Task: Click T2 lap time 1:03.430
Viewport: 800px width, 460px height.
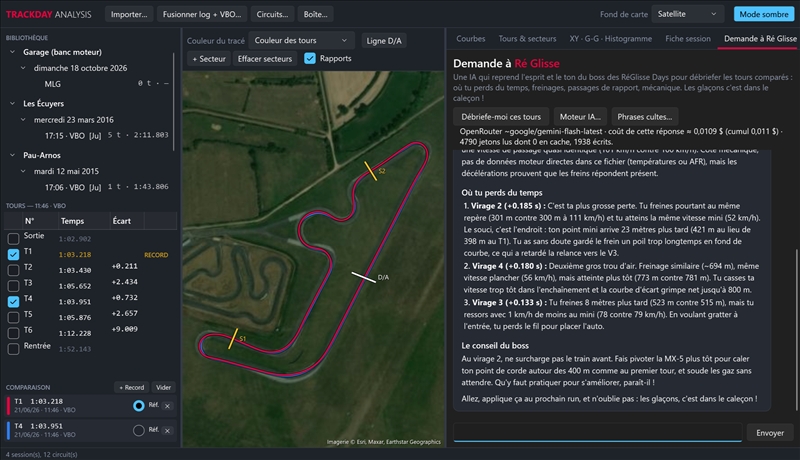Action: tap(75, 270)
